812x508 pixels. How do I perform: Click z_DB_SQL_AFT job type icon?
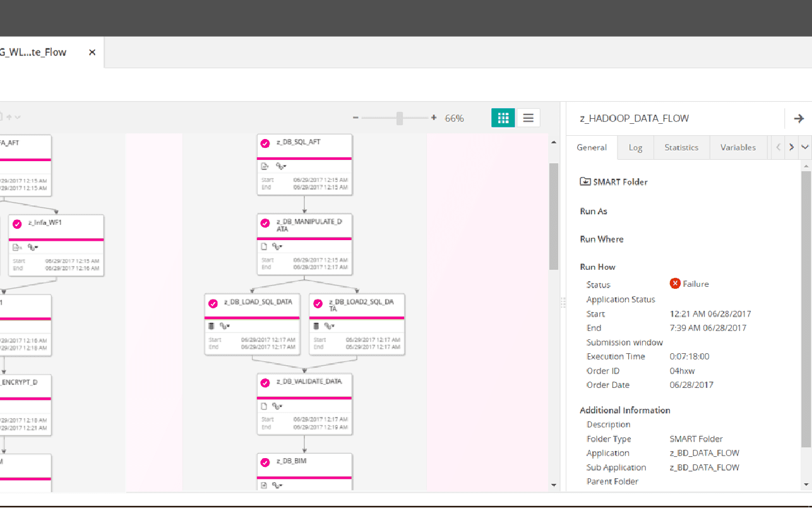[x=265, y=166]
